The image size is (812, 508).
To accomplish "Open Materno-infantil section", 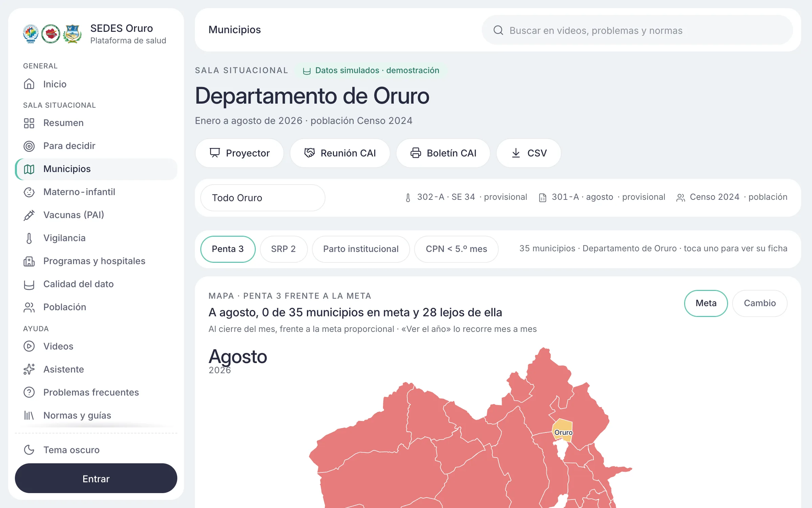I will tap(96, 192).
